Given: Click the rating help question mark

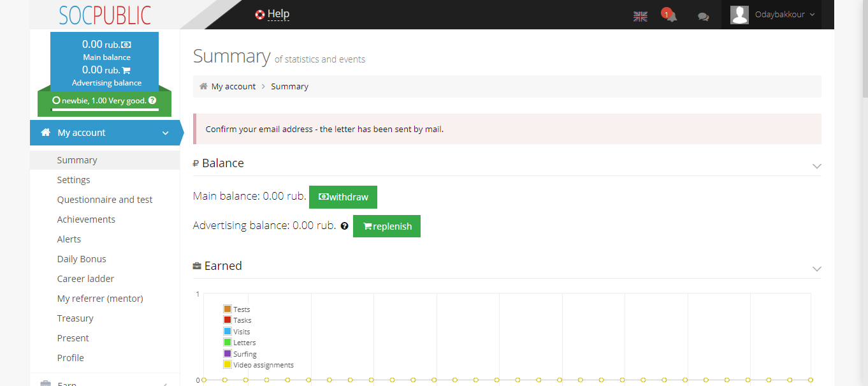Looking at the screenshot, I should point(152,100).
